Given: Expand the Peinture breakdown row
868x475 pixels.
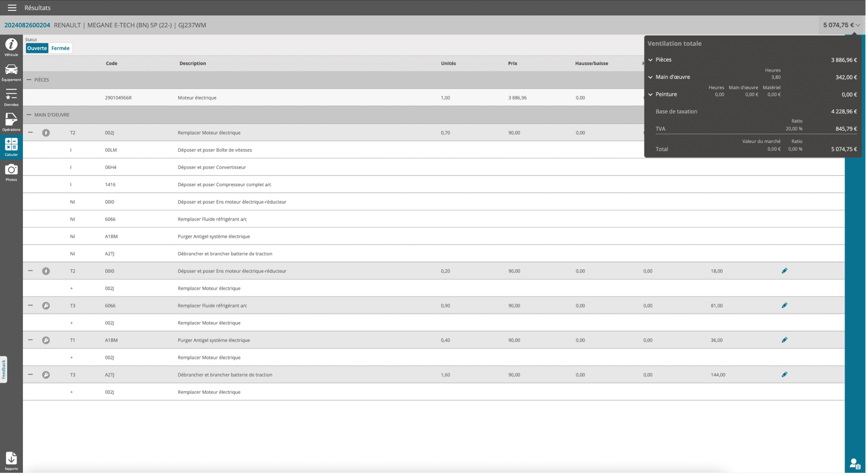Looking at the screenshot, I should click(650, 95).
